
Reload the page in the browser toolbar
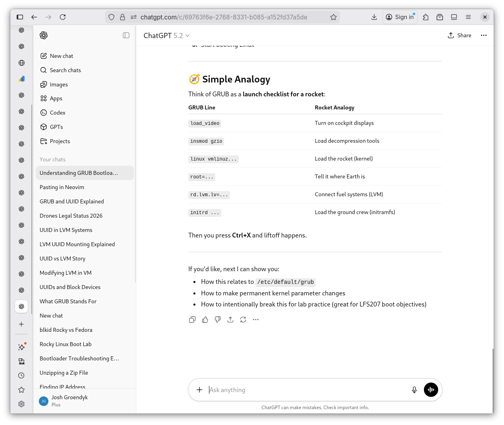pyautogui.click(x=63, y=17)
